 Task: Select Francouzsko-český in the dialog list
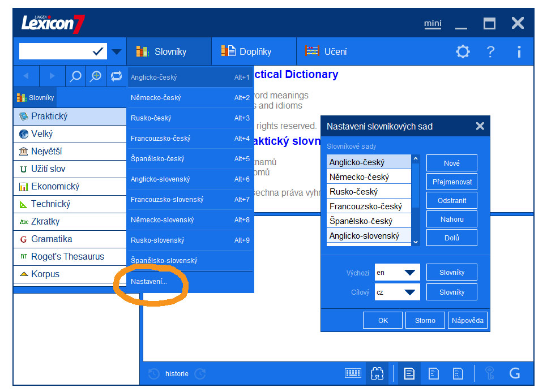pos(369,206)
